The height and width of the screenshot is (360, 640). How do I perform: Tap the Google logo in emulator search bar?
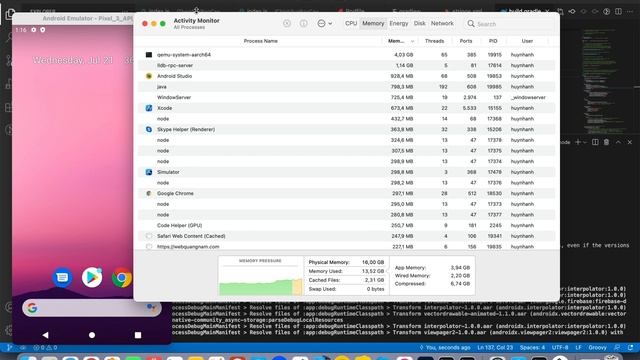point(32,308)
